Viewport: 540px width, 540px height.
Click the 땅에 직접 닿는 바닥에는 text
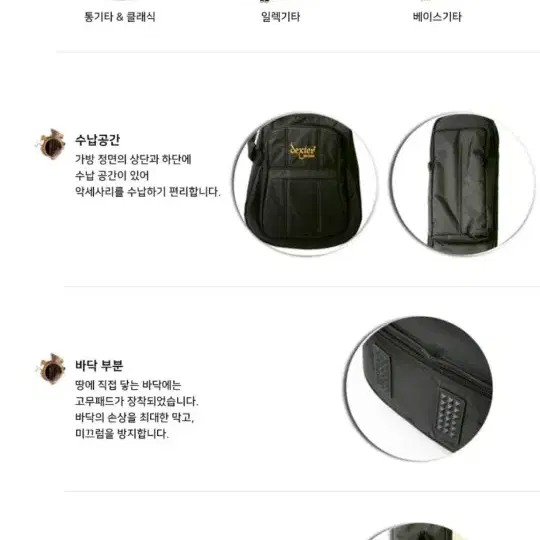point(128,385)
